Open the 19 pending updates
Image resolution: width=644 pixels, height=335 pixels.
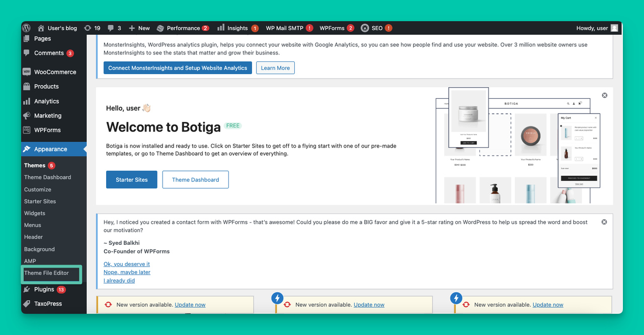pos(92,28)
